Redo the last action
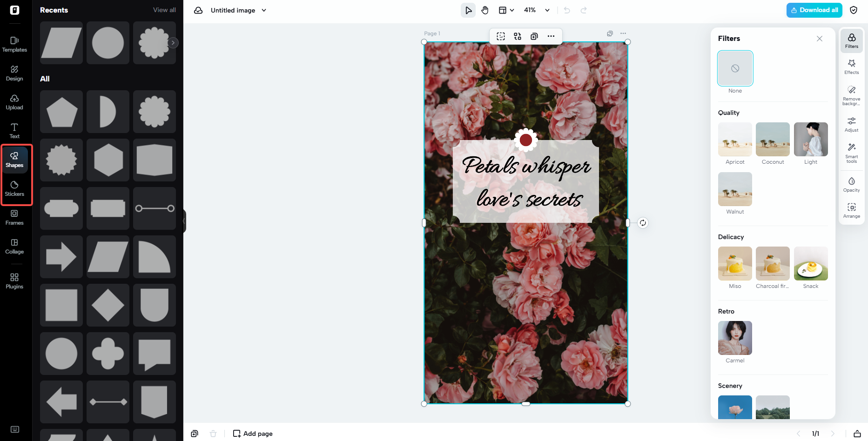868x441 pixels. [x=584, y=10]
